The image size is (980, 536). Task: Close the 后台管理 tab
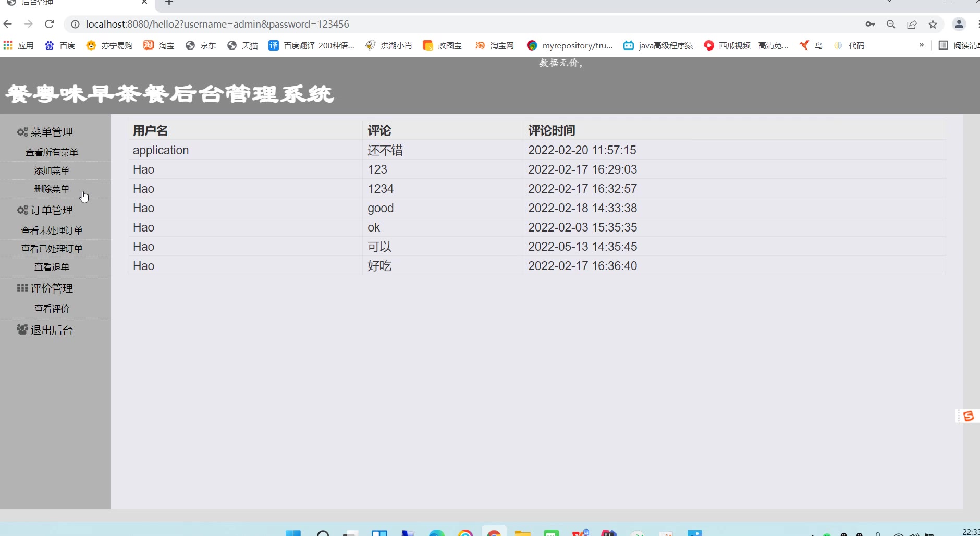[144, 3]
